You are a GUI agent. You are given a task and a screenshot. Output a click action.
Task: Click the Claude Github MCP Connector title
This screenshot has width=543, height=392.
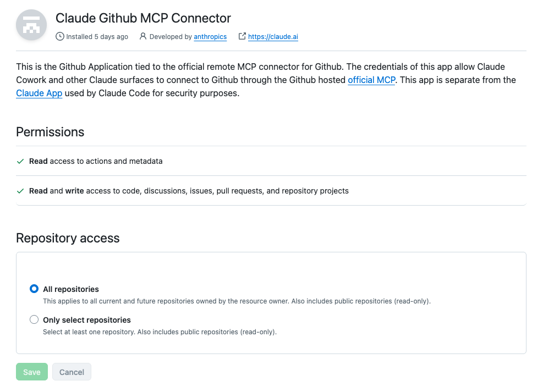click(143, 18)
